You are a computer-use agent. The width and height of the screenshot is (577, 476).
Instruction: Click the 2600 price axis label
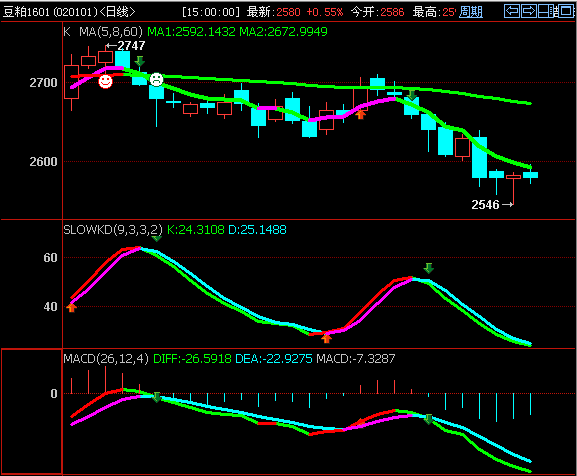(43, 162)
